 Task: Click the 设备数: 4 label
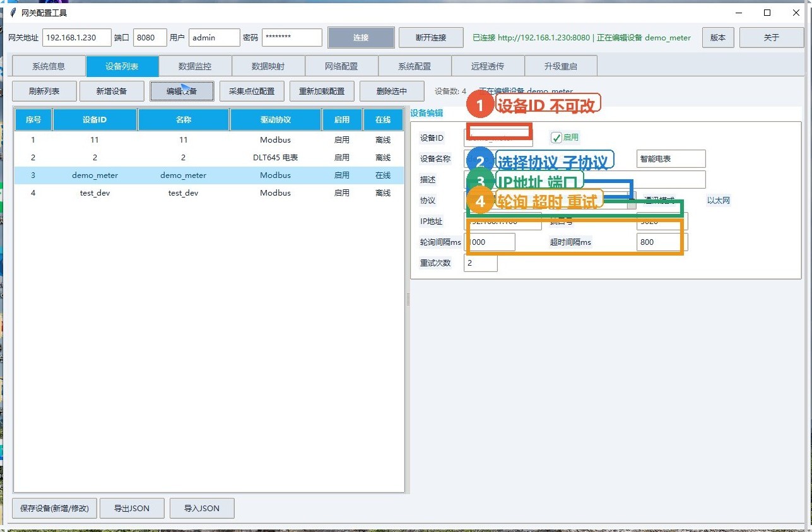[x=450, y=92]
